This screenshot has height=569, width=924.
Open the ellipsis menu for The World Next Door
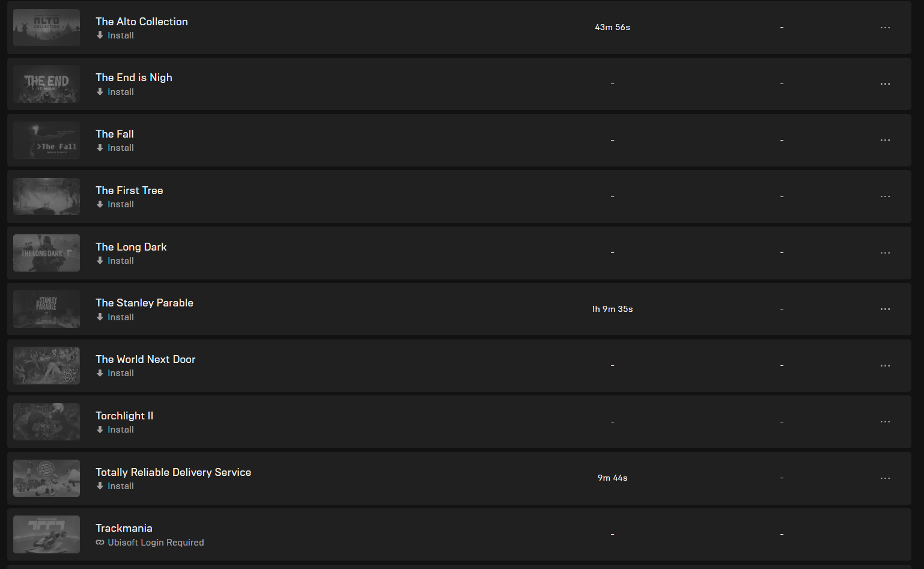pyautogui.click(x=885, y=365)
